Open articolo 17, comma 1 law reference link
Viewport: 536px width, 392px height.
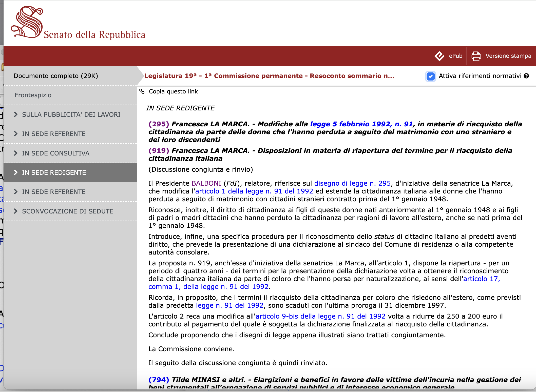482,279
